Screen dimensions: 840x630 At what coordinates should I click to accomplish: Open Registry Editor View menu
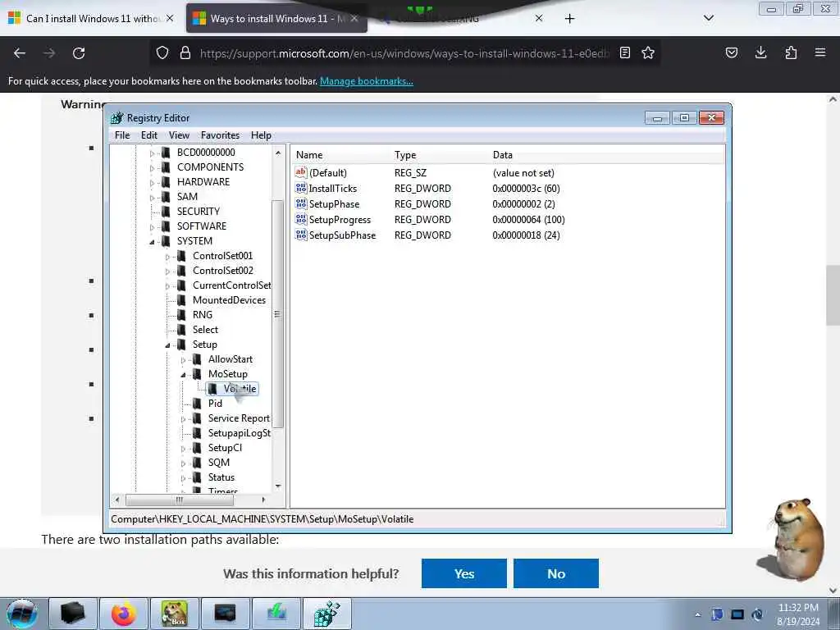point(179,135)
